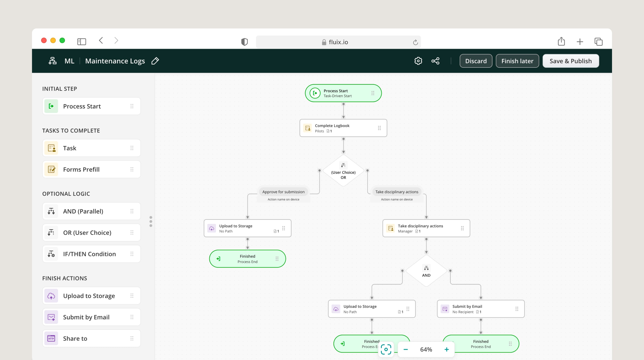Click the left Finished Process End node icon
The image size is (644, 360).
(218, 259)
